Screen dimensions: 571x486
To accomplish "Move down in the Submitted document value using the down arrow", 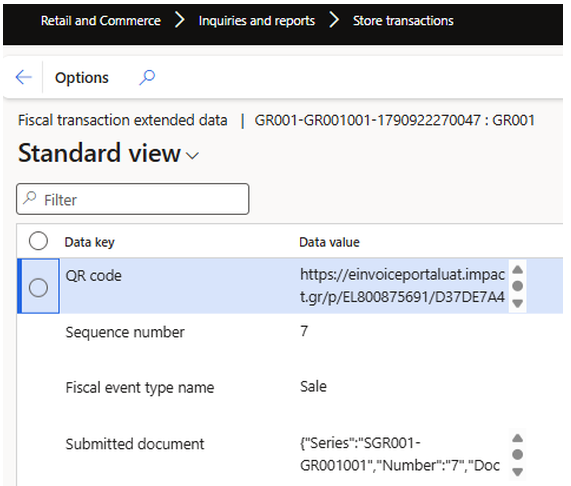I will [x=517, y=472].
